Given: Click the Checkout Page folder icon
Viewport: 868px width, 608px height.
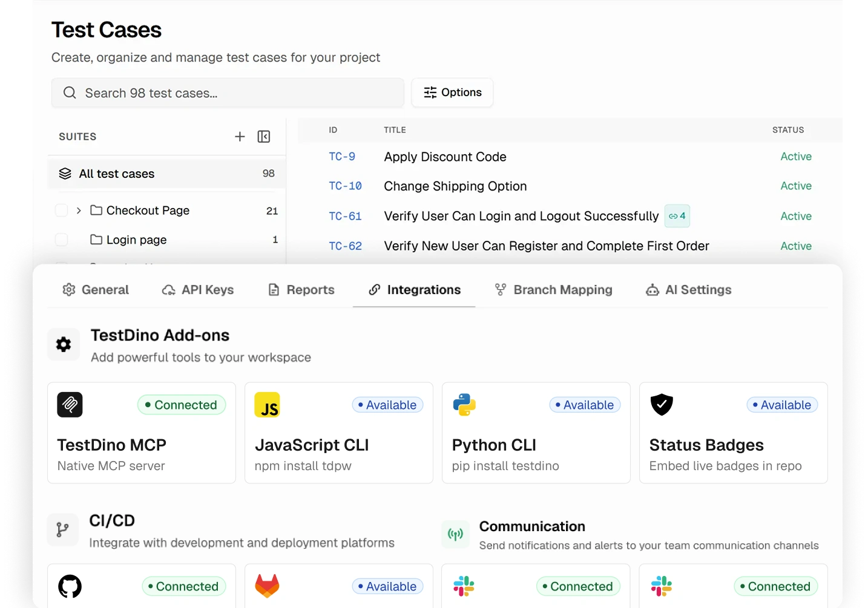Looking at the screenshot, I should coord(96,210).
